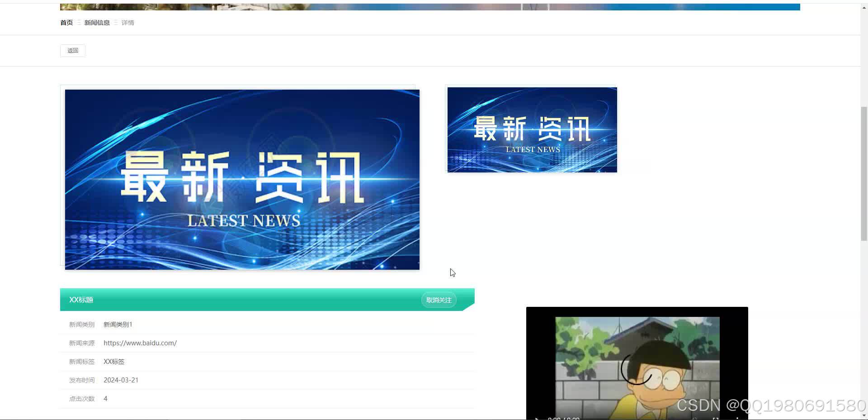Click the breadcrumb separator icon after 首页

point(78,22)
